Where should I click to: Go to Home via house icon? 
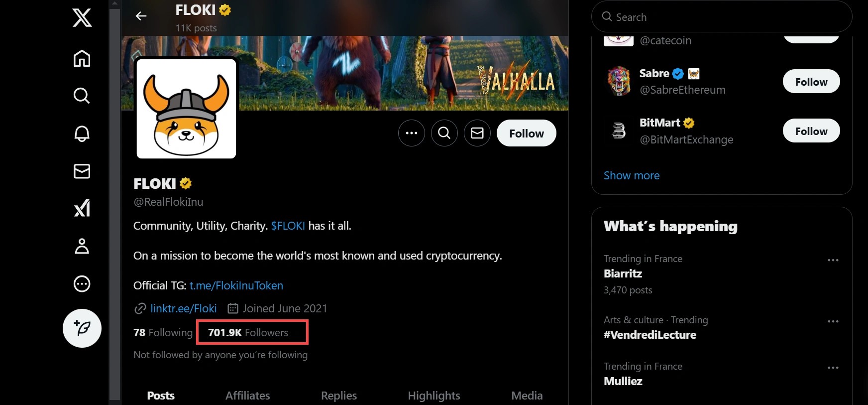coord(82,58)
